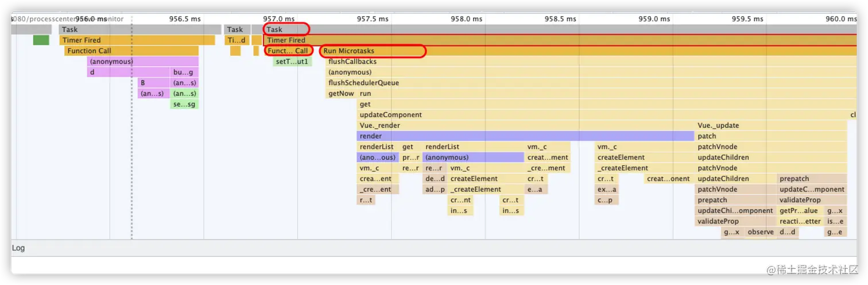Click the purple '(ano...ous)' block

378,157
